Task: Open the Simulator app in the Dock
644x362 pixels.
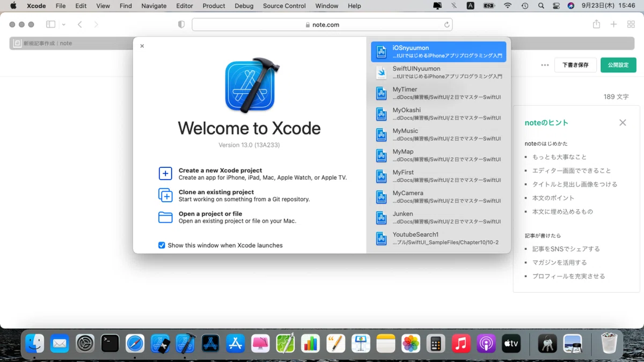Action: coord(160,343)
